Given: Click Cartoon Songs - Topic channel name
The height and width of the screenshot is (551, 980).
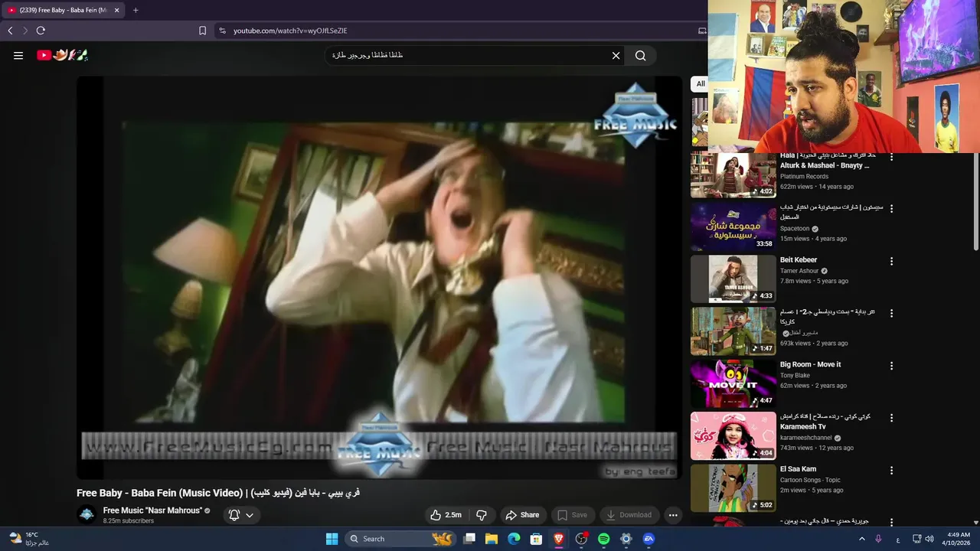Looking at the screenshot, I should (810, 480).
